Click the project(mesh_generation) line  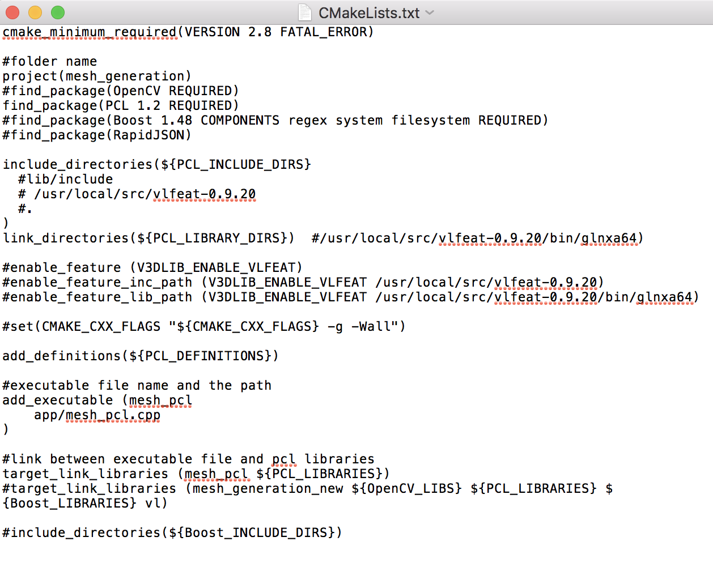coord(96,76)
